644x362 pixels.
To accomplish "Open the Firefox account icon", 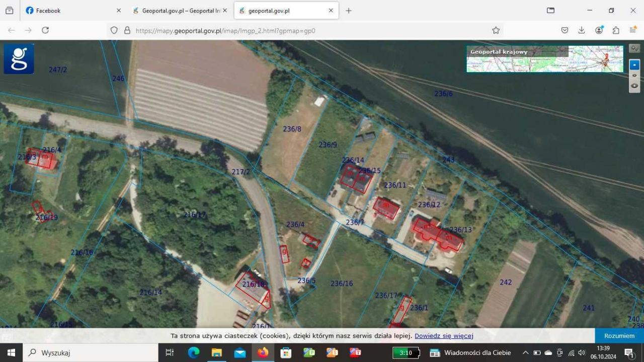I will pos(599,30).
